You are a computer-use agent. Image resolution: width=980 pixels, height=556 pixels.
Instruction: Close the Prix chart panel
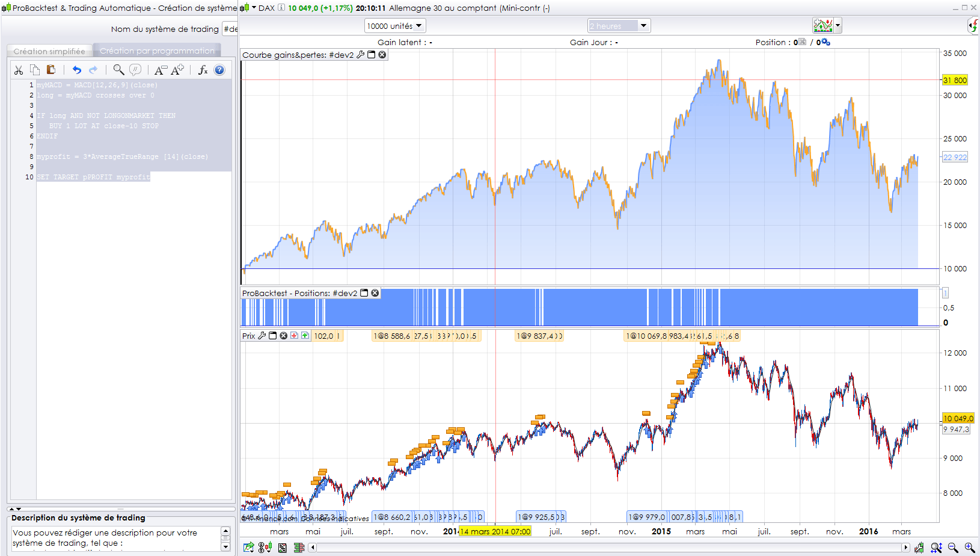284,336
